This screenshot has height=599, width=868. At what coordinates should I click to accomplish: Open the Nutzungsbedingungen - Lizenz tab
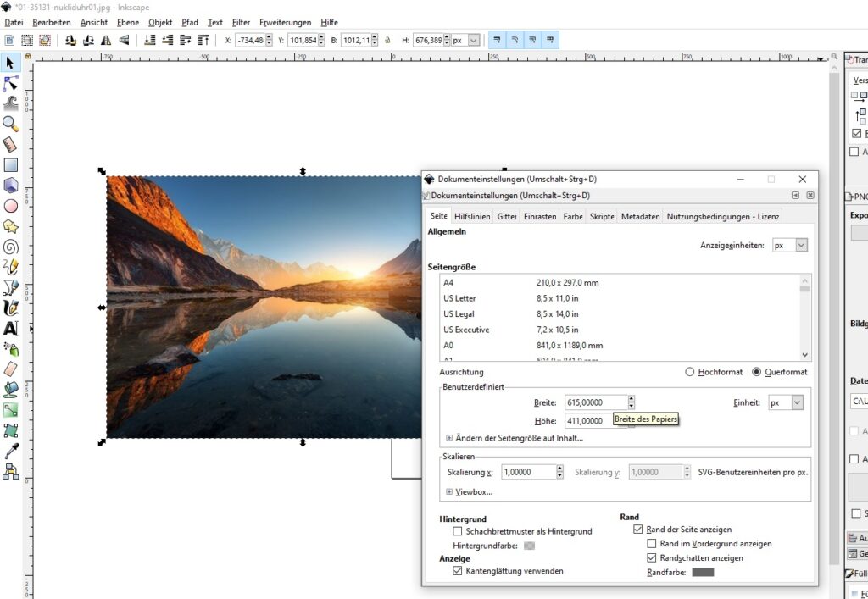click(722, 217)
